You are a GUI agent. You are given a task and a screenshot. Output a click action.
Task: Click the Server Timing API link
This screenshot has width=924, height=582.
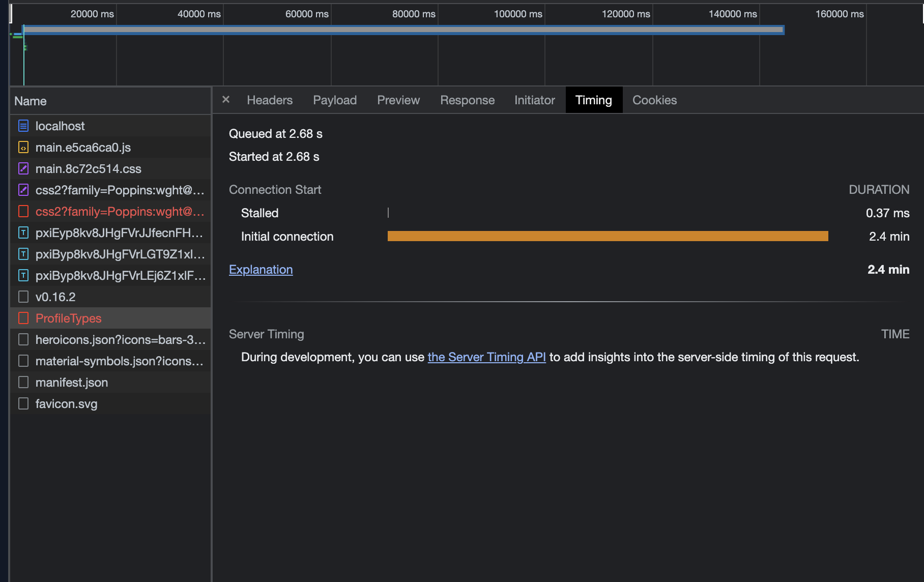pyautogui.click(x=486, y=357)
